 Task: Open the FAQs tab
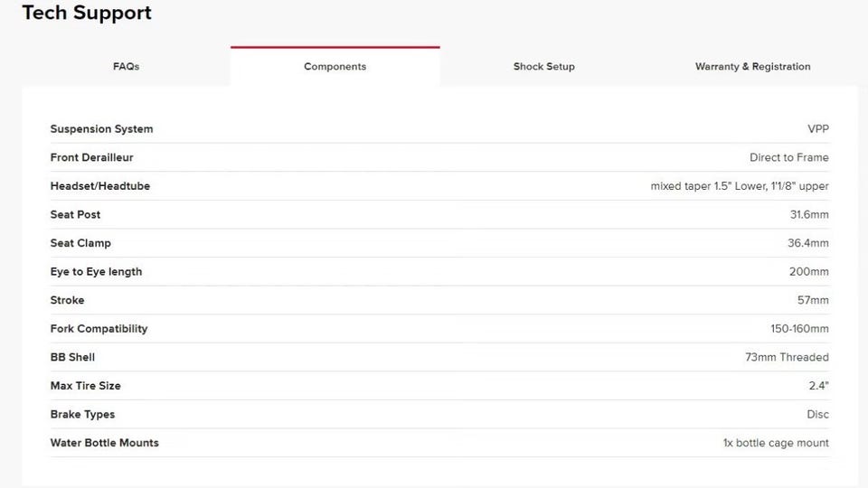tap(126, 66)
